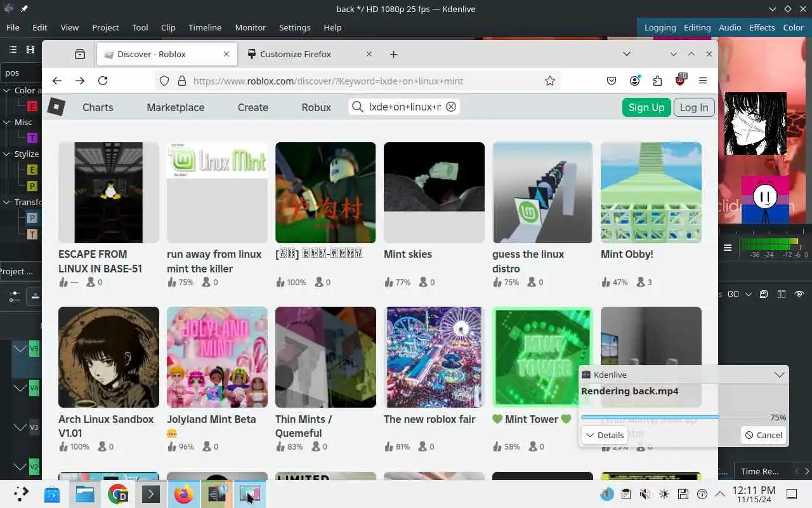
Task: Open the KDE application launcher
Action: click(21, 493)
